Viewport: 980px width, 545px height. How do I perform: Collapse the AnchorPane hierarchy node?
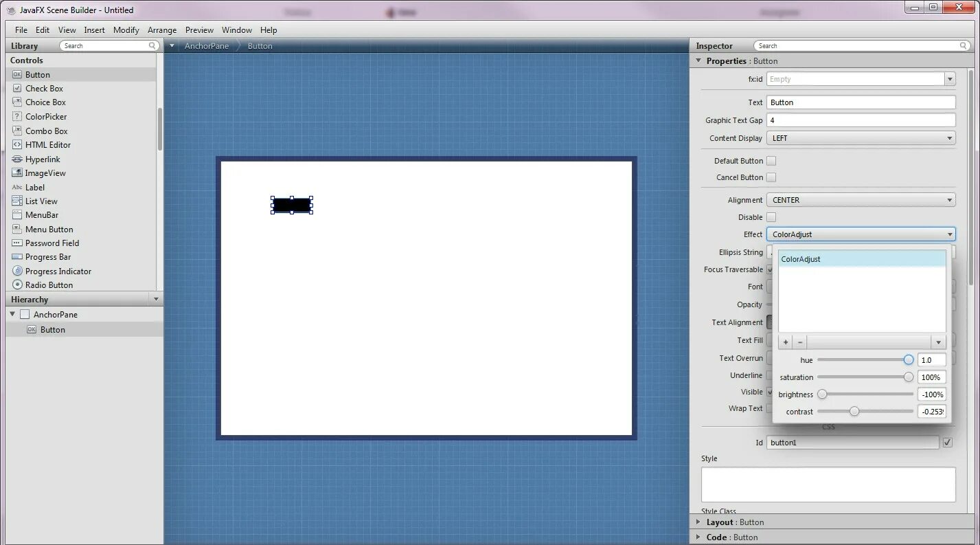click(12, 314)
